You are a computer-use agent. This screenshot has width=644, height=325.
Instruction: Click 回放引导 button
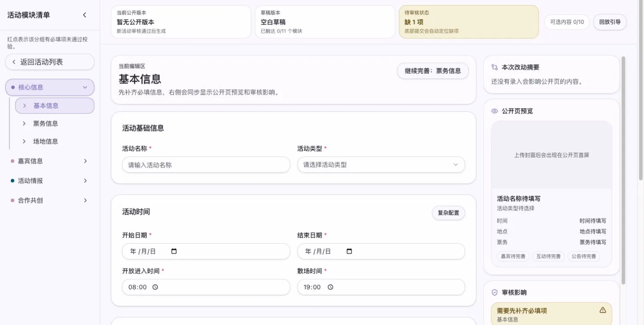[x=610, y=22]
